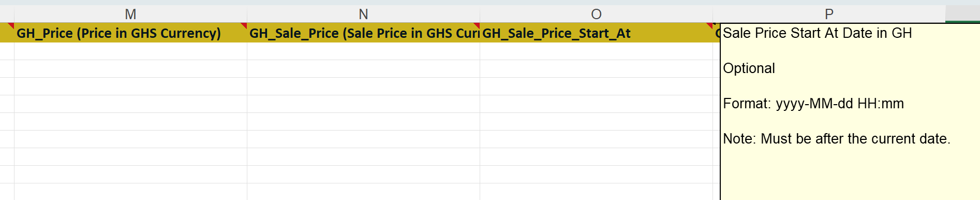Click the divider between column M and N headers
Image resolution: width=980 pixels, height=200 pixels.
[x=247, y=14]
